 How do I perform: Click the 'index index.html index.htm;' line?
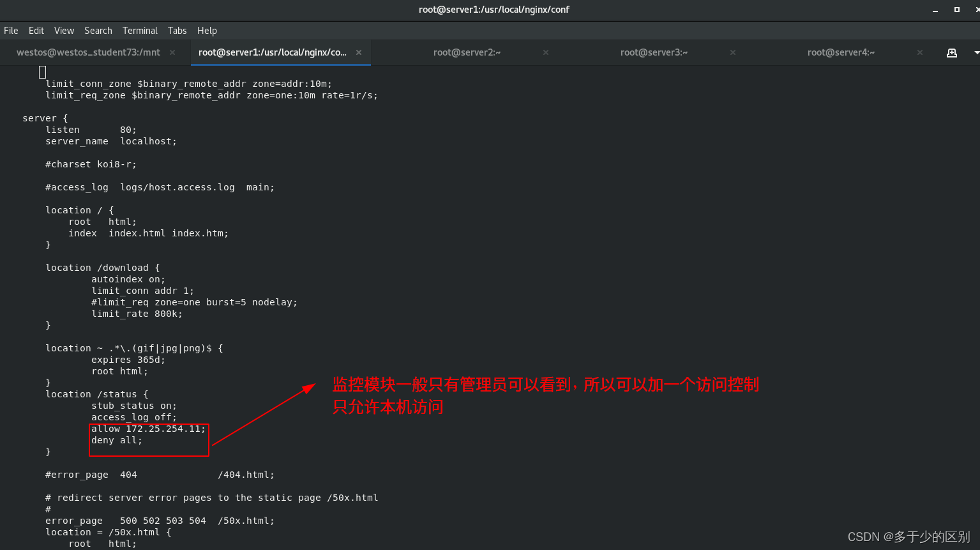[148, 233]
